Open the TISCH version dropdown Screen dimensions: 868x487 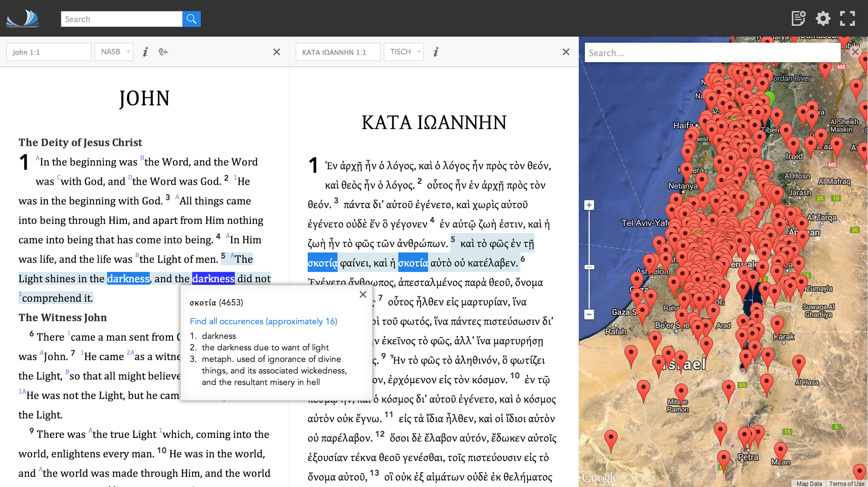pos(404,52)
